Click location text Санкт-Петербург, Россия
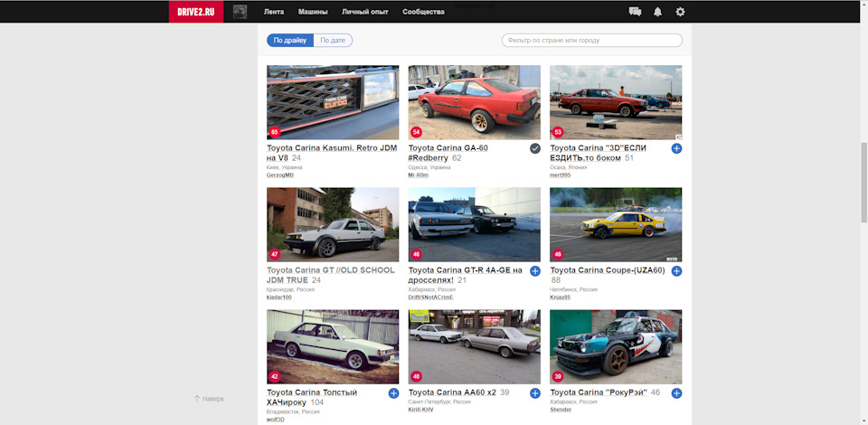The height and width of the screenshot is (425, 868). click(x=439, y=401)
